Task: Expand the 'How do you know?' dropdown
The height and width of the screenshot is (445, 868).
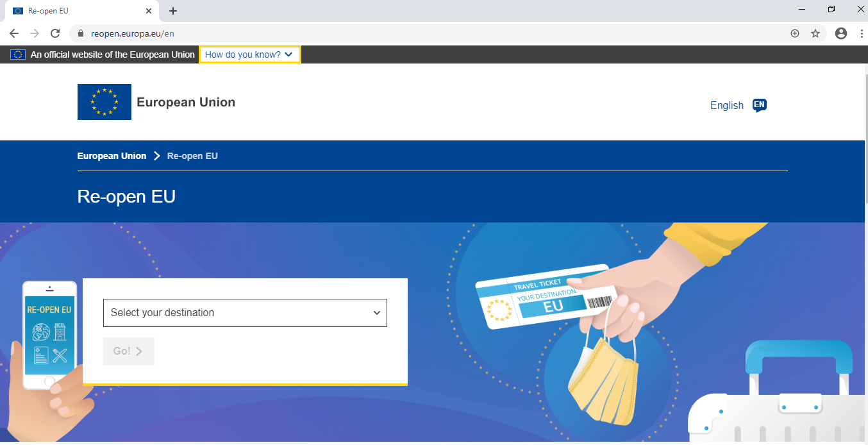Action: click(249, 55)
